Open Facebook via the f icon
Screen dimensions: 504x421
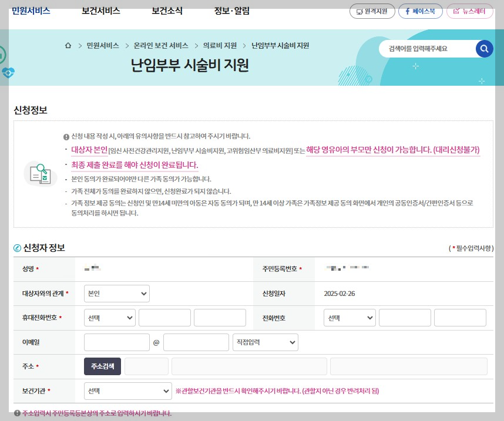click(408, 11)
